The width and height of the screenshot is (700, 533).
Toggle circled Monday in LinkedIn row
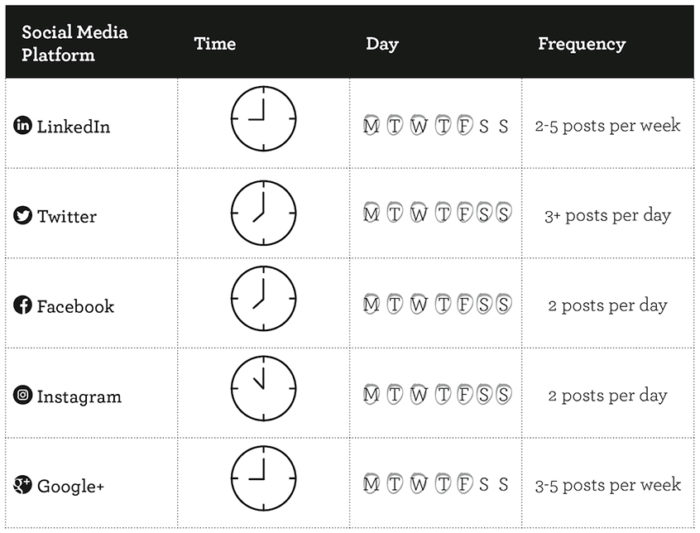pyautogui.click(x=371, y=125)
